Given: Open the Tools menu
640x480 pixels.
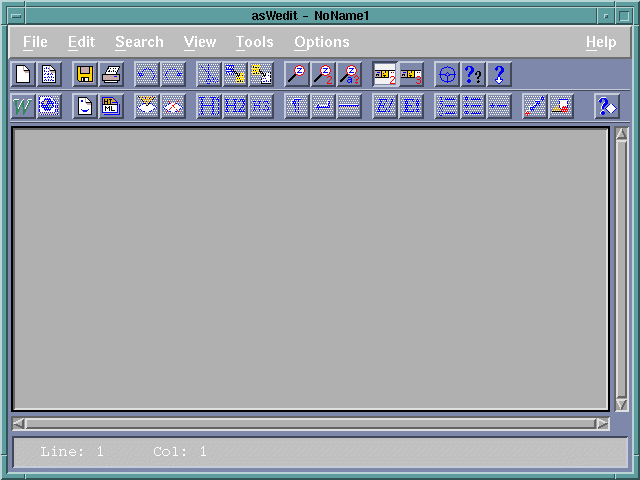Looking at the screenshot, I should (254, 42).
